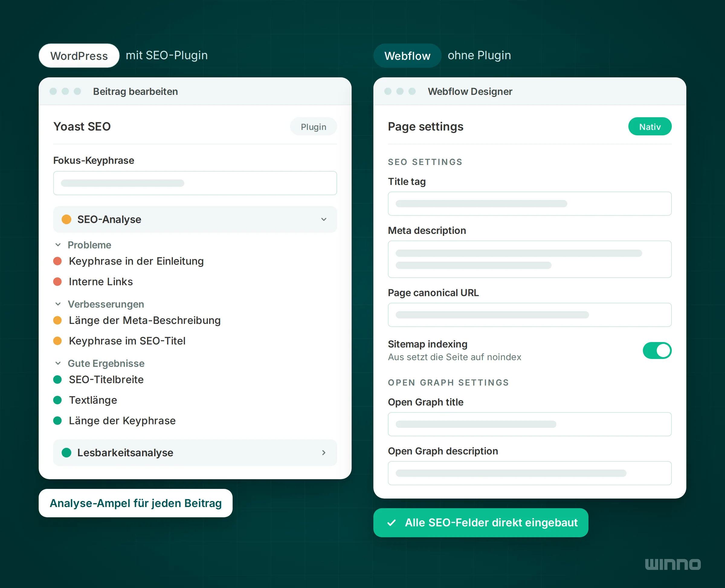Click the Fokus-Keyphrase input field

click(195, 183)
